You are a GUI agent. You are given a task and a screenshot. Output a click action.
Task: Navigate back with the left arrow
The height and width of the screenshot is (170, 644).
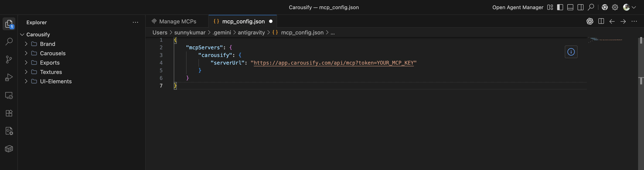point(612,21)
